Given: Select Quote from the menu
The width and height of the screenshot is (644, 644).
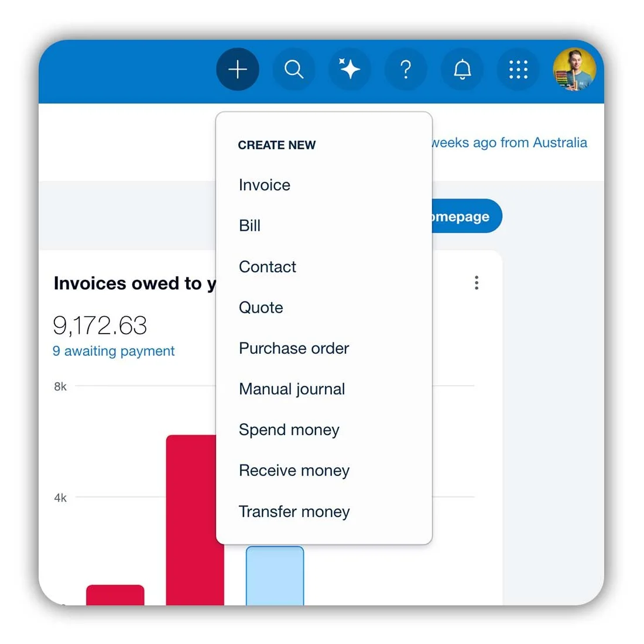Looking at the screenshot, I should [x=261, y=307].
